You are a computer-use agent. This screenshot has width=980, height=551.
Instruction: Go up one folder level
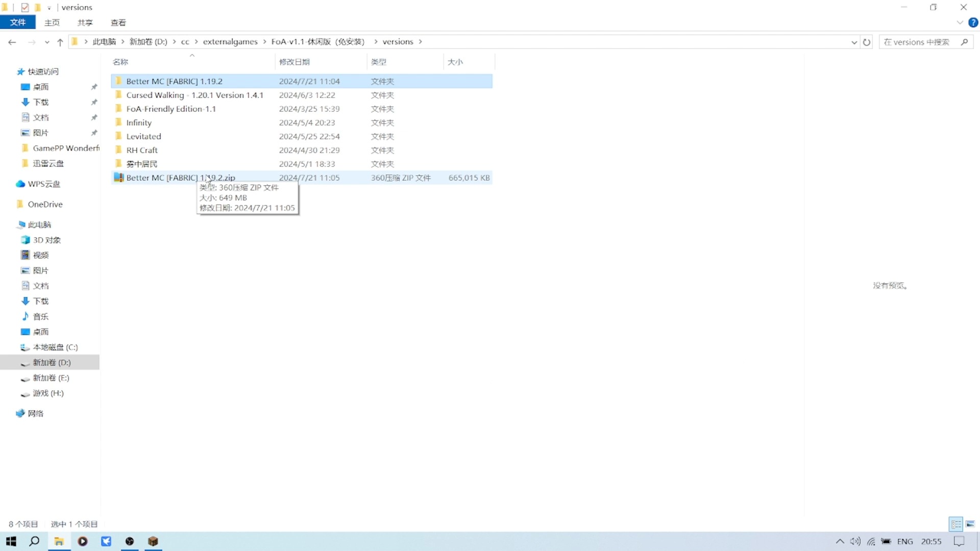tap(60, 42)
